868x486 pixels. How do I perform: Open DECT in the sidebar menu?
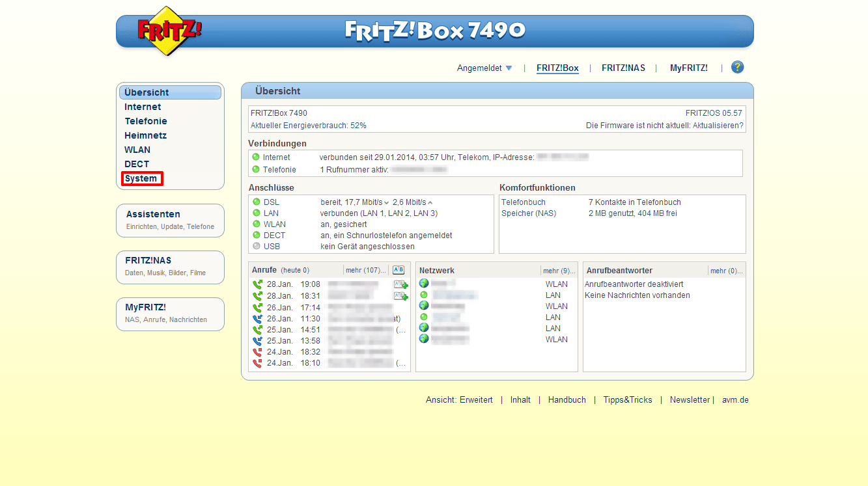point(137,164)
